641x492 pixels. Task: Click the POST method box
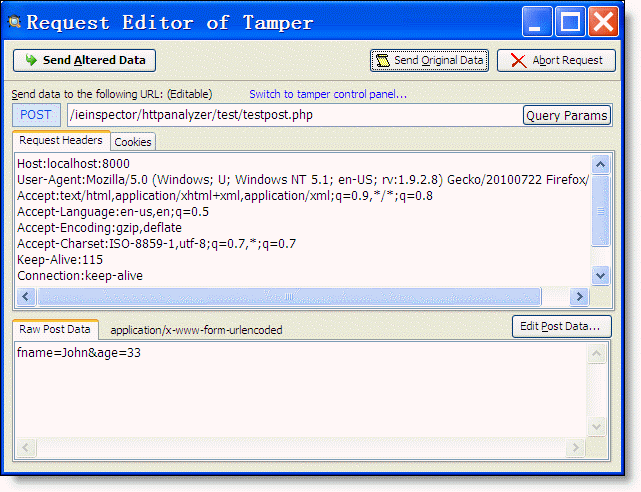click(36, 115)
